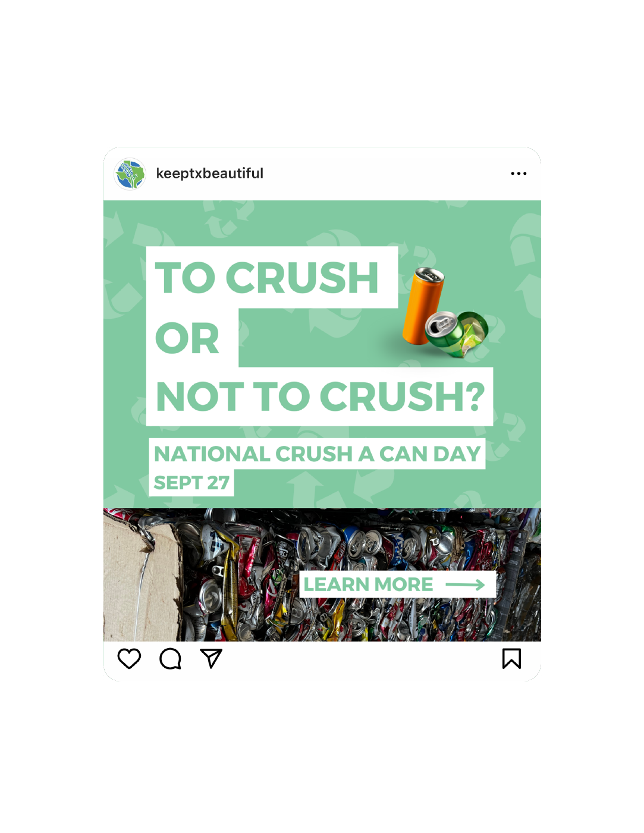Click the crushed green can
This screenshot has width=644, height=833.
coord(458,333)
